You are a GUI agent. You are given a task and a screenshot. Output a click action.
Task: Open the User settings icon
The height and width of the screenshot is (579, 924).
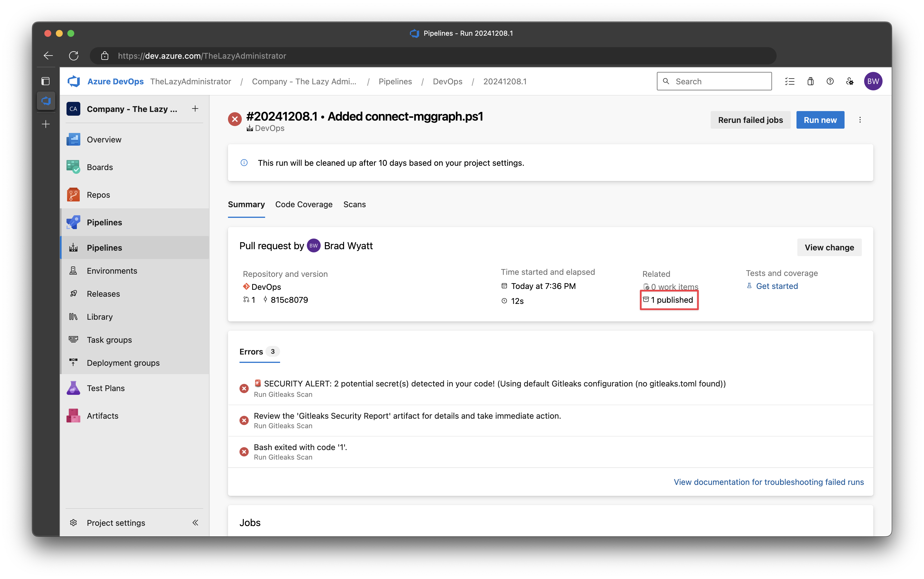[x=849, y=81]
